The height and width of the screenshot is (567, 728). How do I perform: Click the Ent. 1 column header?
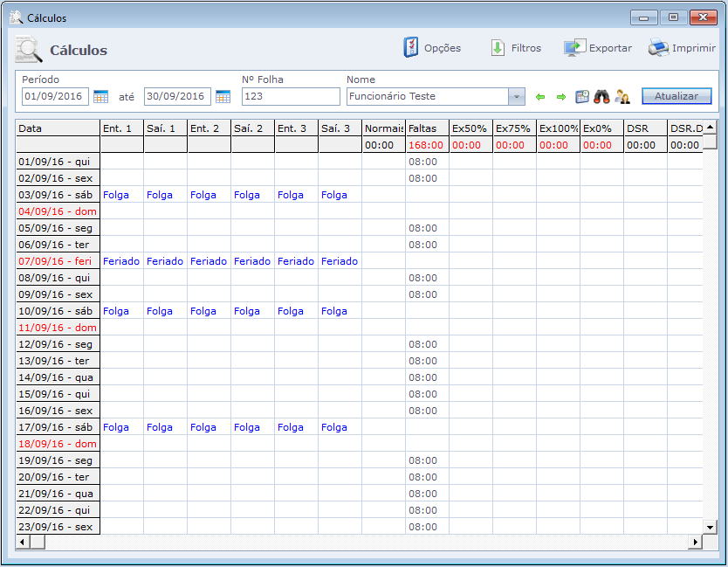[x=121, y=128]
